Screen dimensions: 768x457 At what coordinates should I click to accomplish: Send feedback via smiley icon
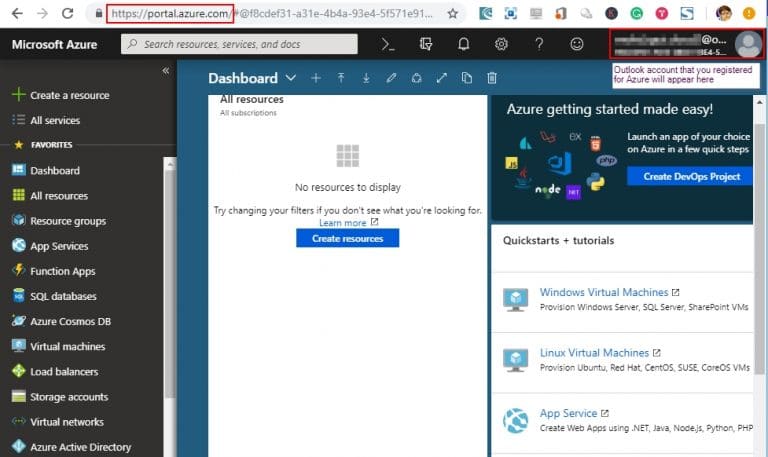(576, 44)
